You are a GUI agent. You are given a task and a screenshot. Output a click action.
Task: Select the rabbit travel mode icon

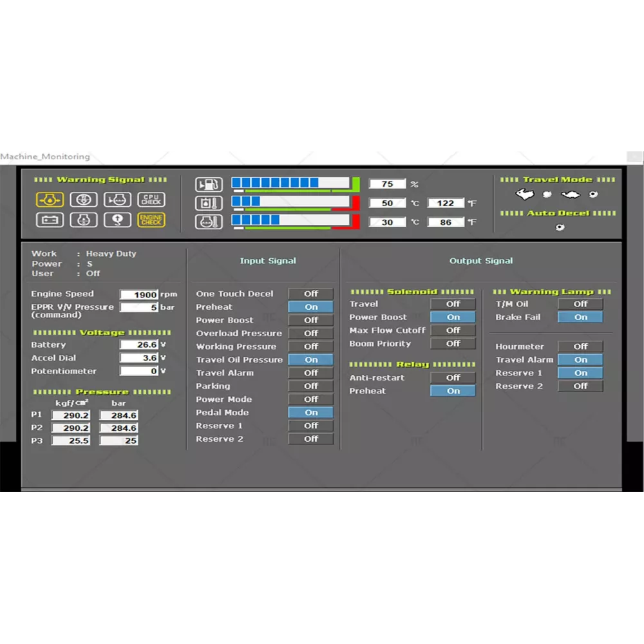(x=526, y=194)
